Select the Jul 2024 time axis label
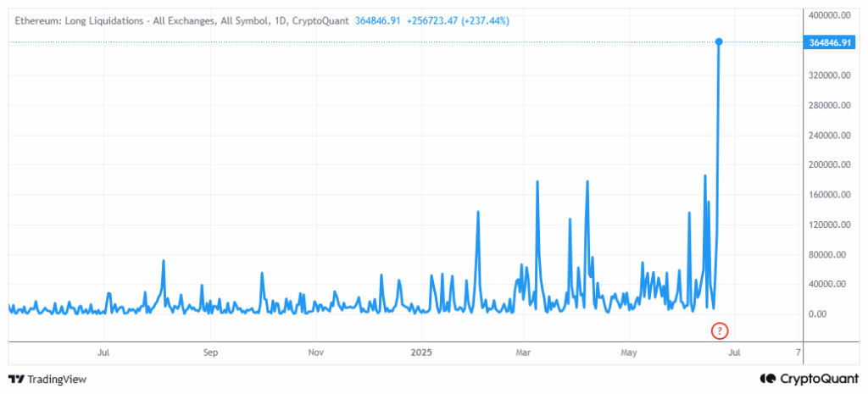The height and width of the screenshot is (394, 868). point(103,352)
